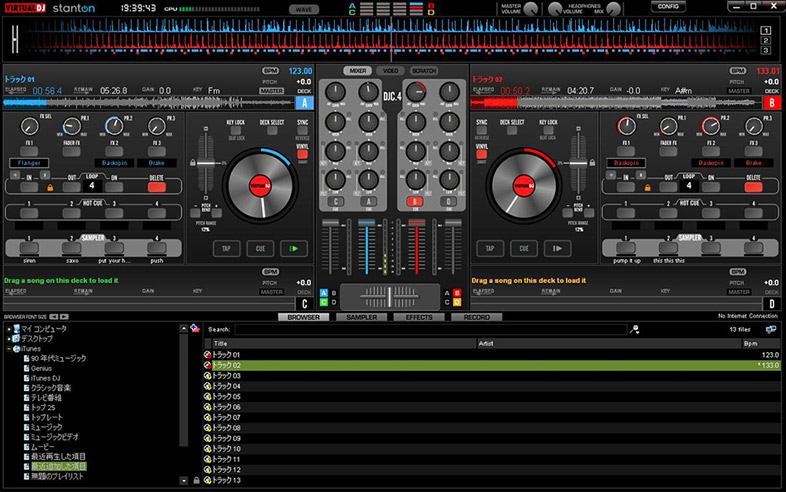Toggle VINYL mode on deck B
This screenshot has height=492, width=786.
tap(482, 154)
